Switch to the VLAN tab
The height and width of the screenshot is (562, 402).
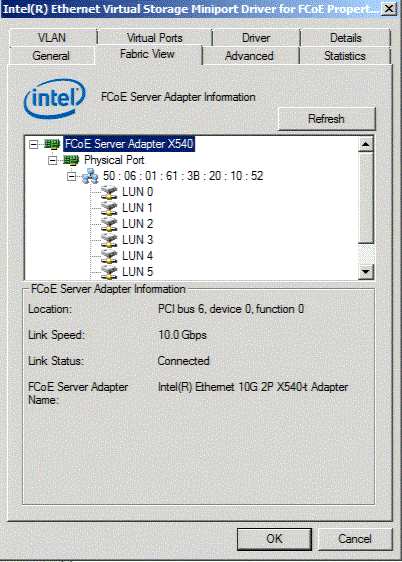tap(52, 38)
